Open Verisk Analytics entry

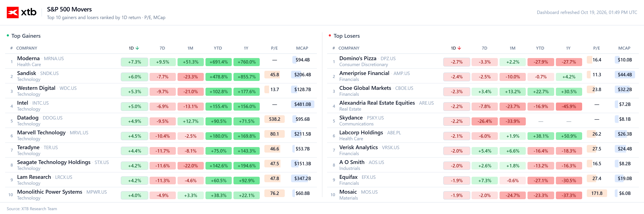point(358,147)
